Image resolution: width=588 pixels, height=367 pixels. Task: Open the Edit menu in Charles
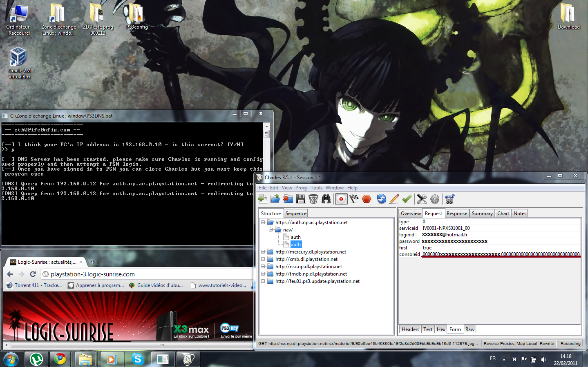tap(274, 188)
